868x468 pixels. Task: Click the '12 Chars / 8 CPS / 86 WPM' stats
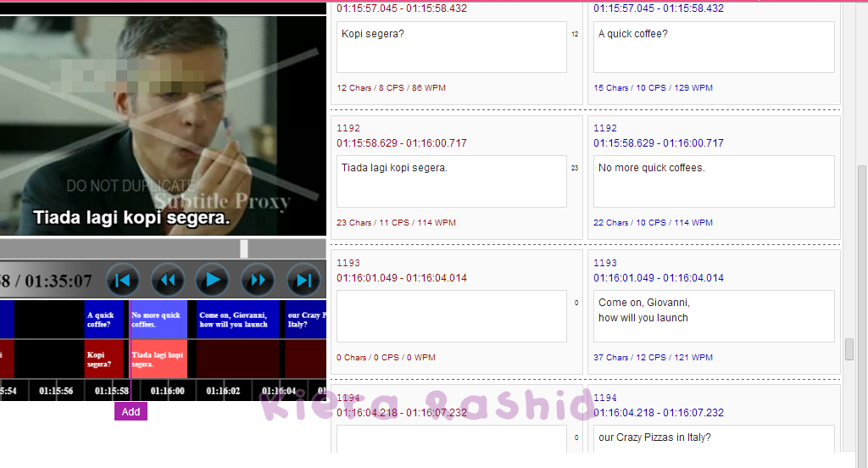(391, 88)
